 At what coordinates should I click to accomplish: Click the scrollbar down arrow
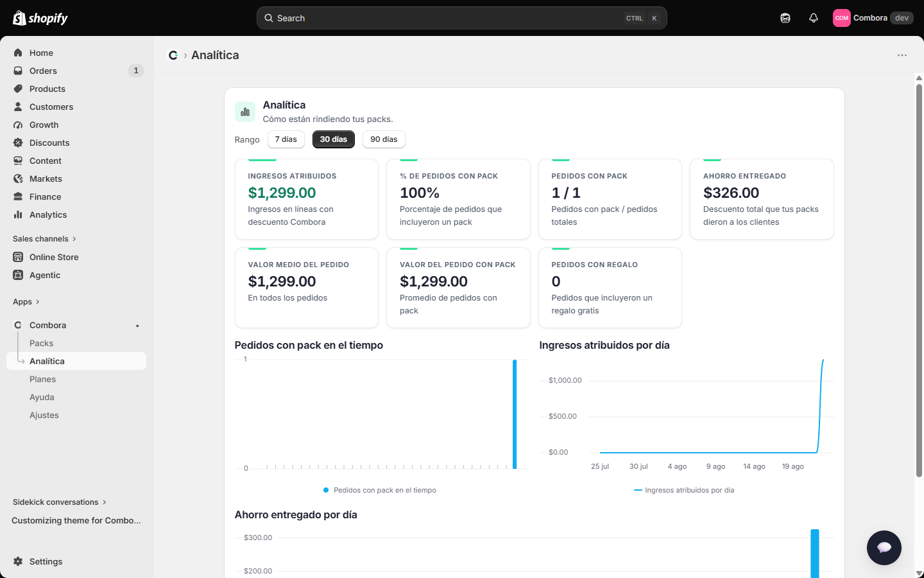(919, 574)
